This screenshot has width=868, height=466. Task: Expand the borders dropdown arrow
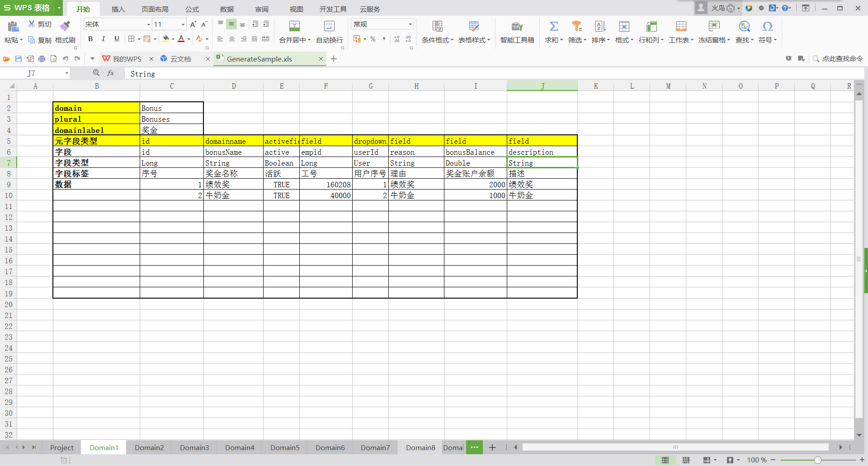(x=139, y=39)
